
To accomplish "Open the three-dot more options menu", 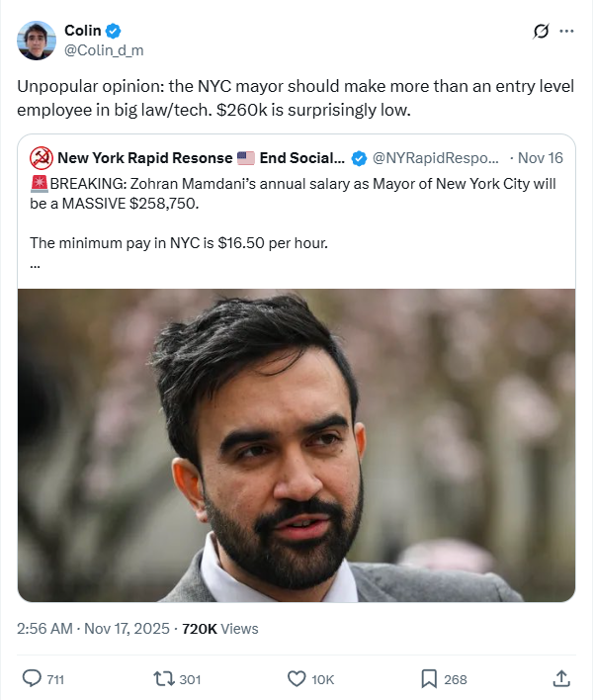I will point(566,31).
